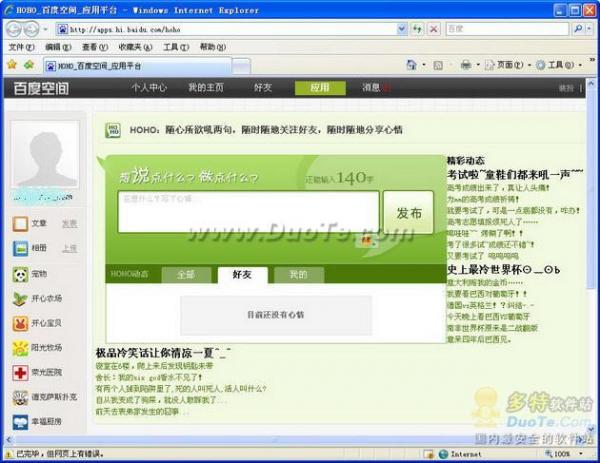This screenshot has width=600, height=463.
Task: Click the Stop loading red X icon
Action: pyautogui.click(x=434, y=29)
